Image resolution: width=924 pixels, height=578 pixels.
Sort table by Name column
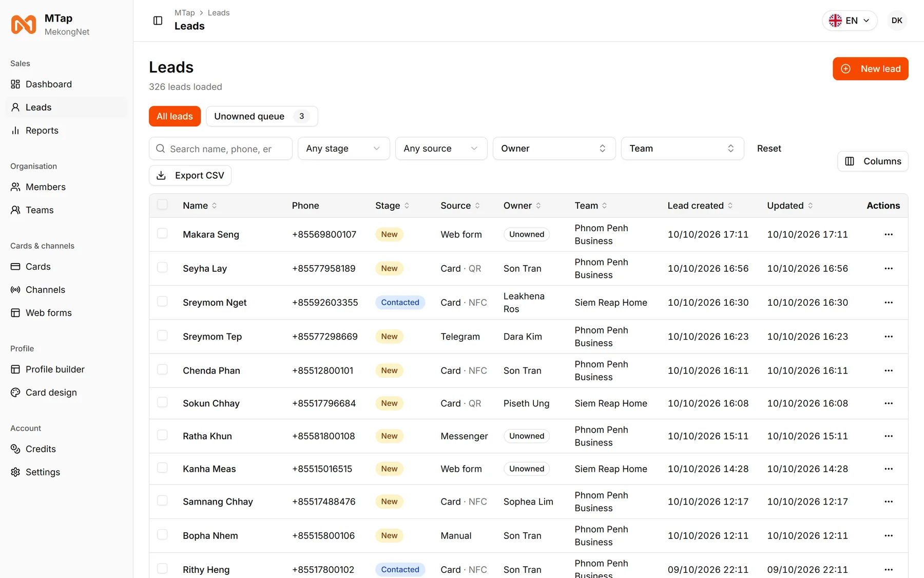[200, 206]
